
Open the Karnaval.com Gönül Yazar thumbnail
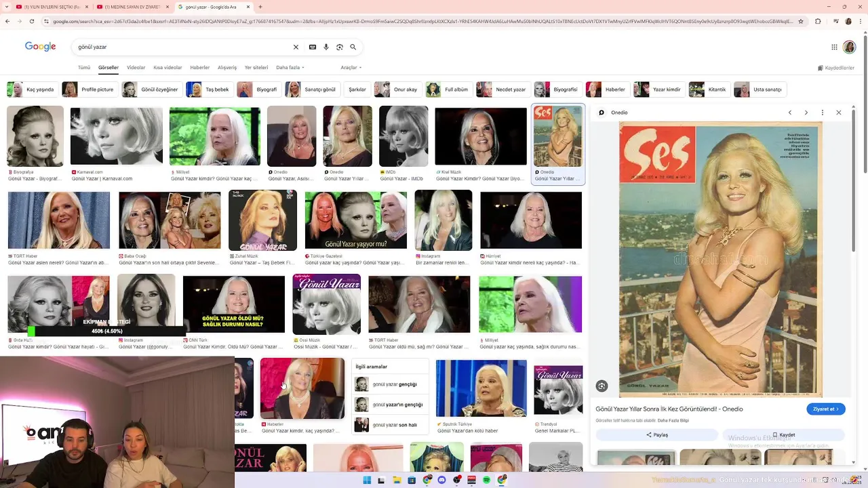tap(117, 136)
